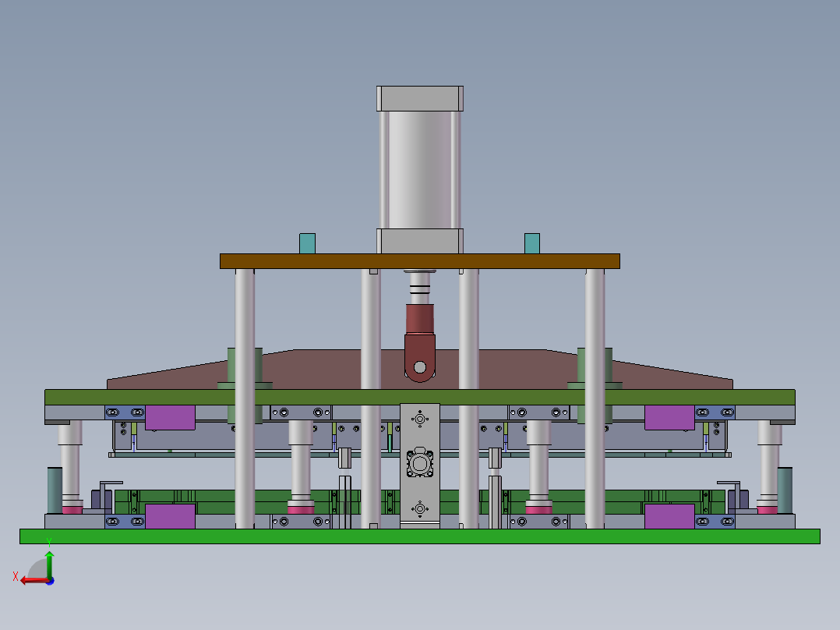Click the green Y axis arrow of triad
840x630 pixels.
click(49, 564)
